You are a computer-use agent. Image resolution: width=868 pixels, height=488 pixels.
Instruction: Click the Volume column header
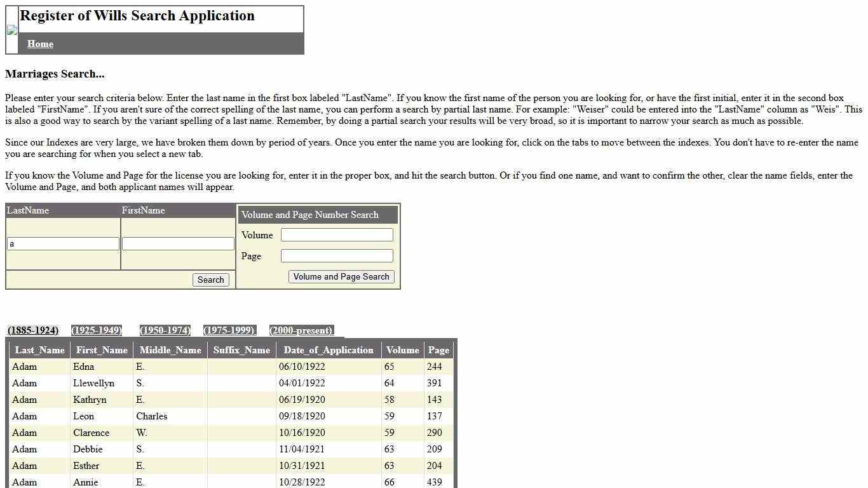(x=402, y=349)
